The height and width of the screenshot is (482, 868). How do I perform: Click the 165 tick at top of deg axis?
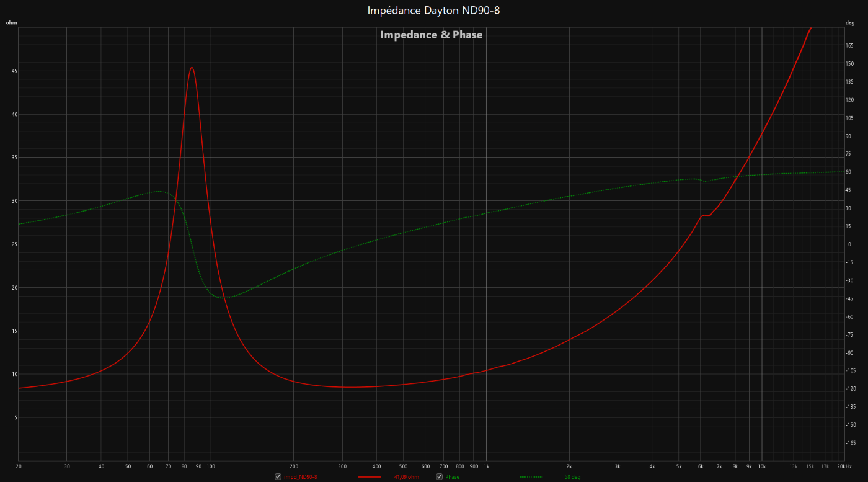tap(849, 46)
